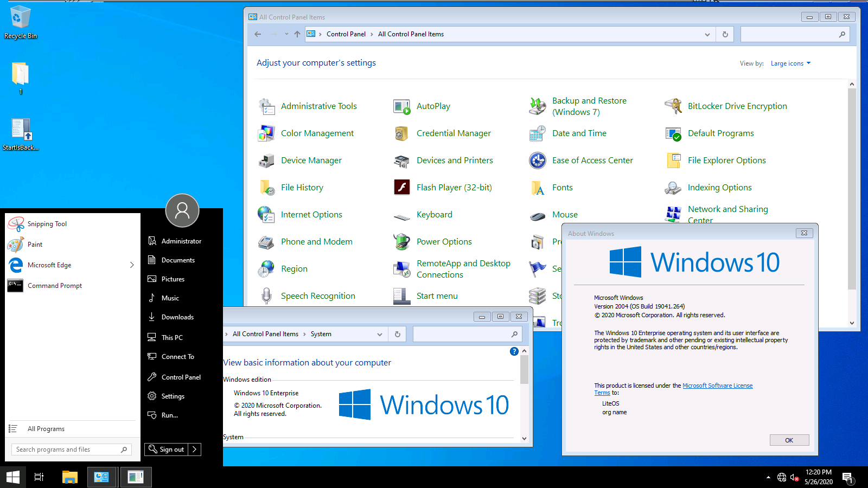Screen dimensions: 868x488
Task: Refresh the All Control Panel Items view
Action: (725, 34)
